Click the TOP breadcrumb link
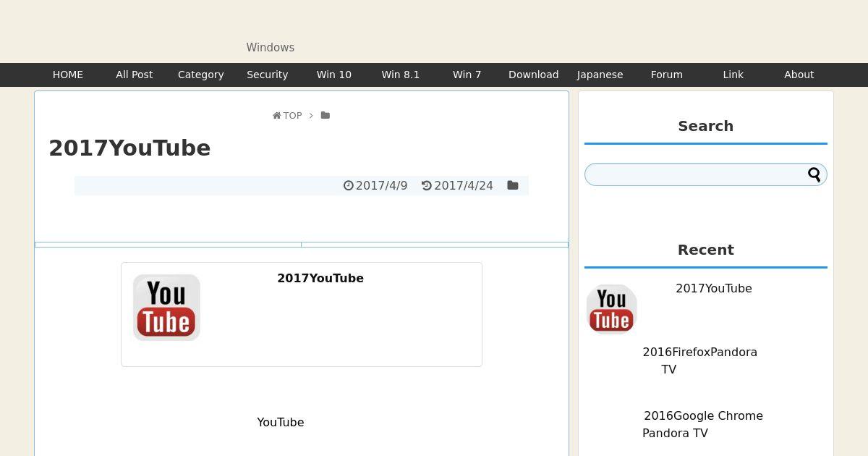 tap(292, 116)
